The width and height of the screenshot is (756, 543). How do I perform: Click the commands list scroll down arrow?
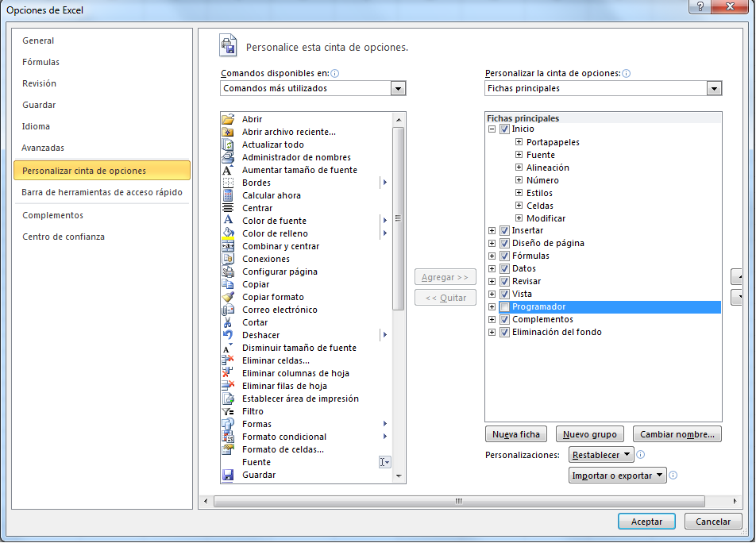click(399, 476)
